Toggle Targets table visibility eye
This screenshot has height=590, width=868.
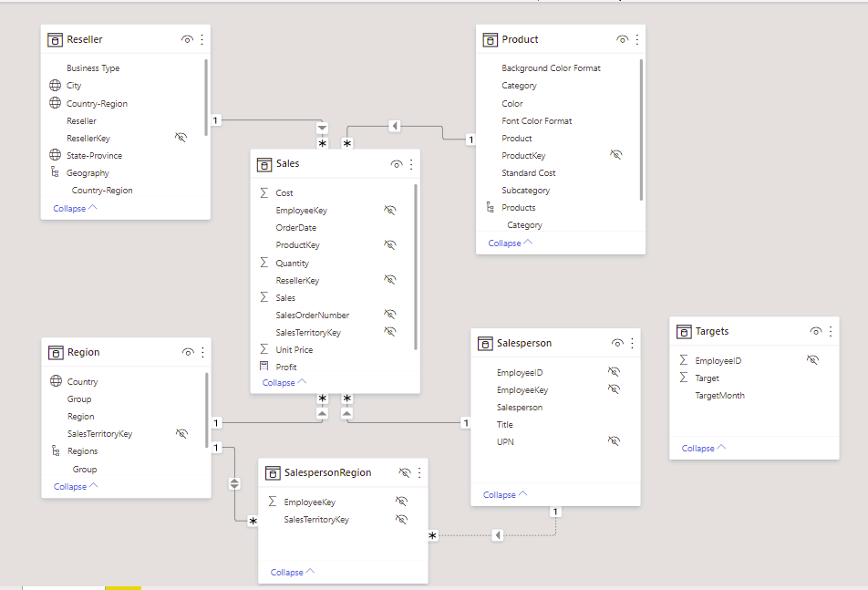(816, 331)
